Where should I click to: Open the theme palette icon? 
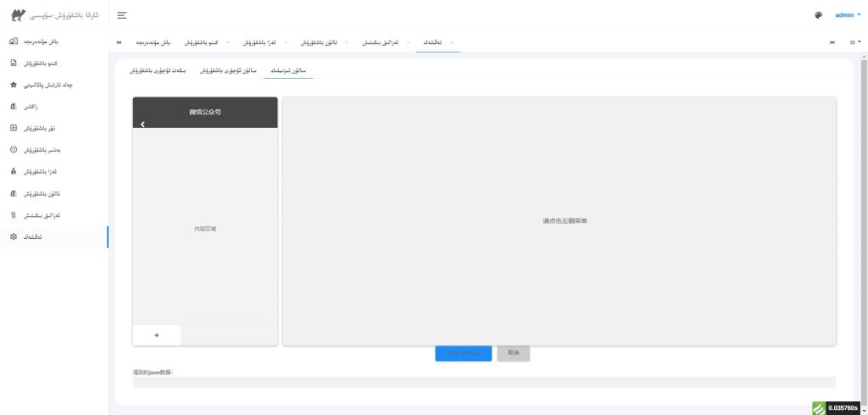818,15
